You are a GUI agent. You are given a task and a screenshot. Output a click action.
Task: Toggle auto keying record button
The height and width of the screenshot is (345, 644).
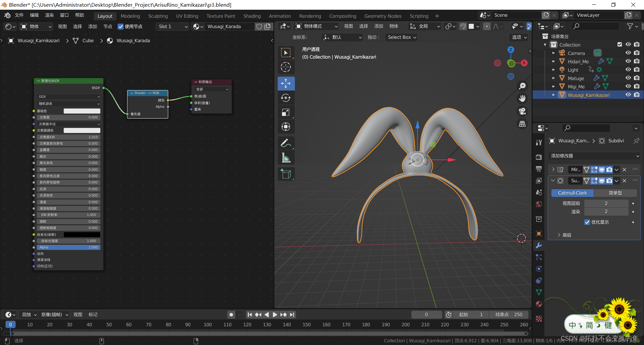pyautogui.click(x=231, y=315)
